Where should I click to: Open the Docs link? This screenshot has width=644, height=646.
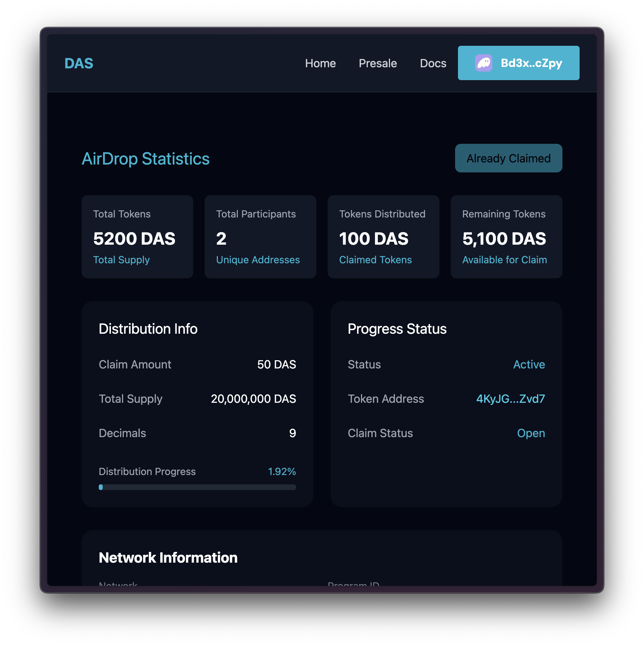(x=433, y=63)
